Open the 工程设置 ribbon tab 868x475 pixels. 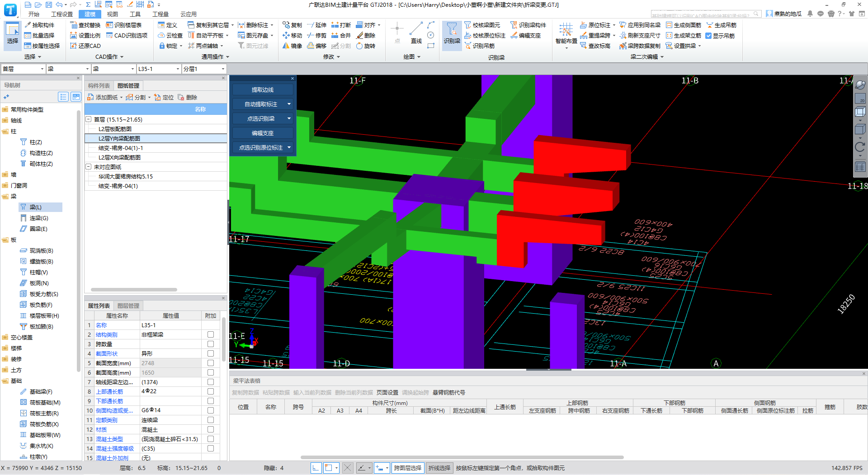coord(62,14)
